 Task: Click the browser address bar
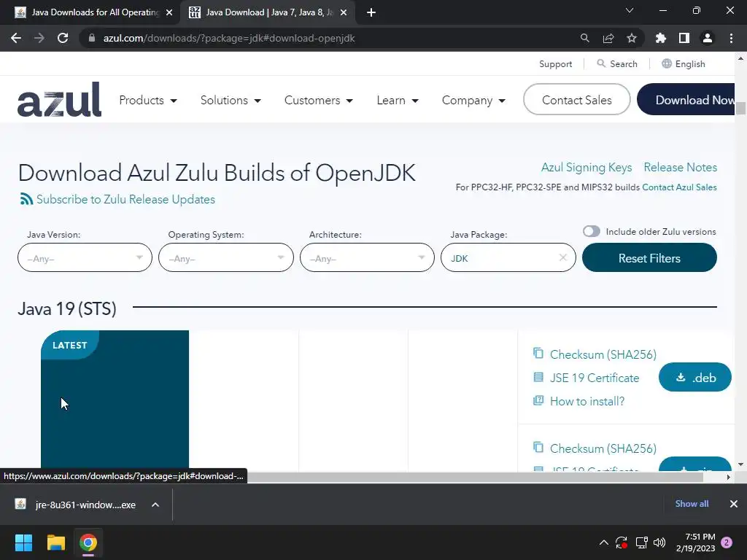pyautogui.click(x=329, y=38)
